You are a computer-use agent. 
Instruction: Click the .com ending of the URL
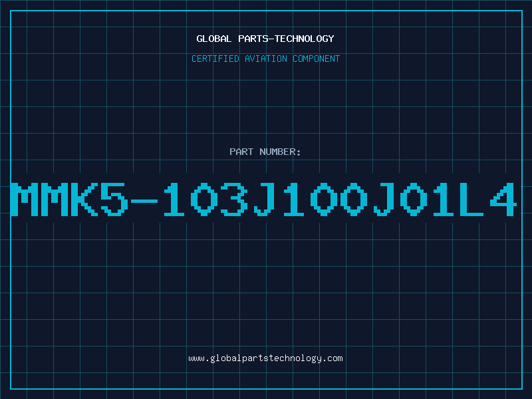332,358
